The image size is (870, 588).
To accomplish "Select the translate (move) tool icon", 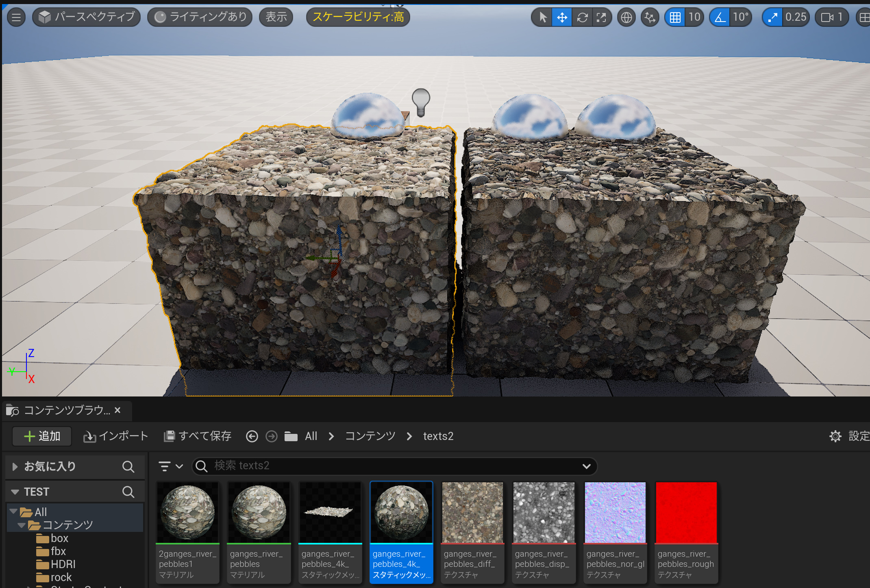I will [x=562, y=17].
